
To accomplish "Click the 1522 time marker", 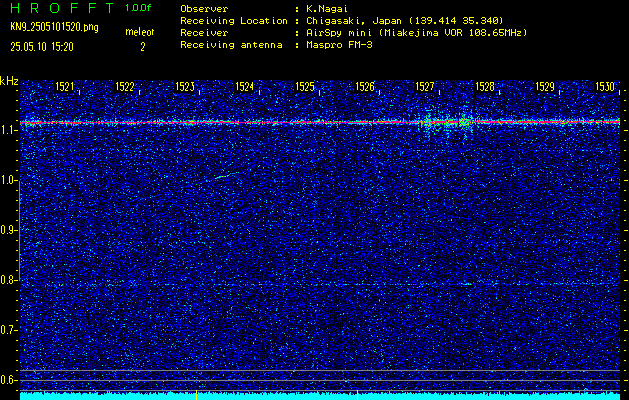I will point(125,87).
